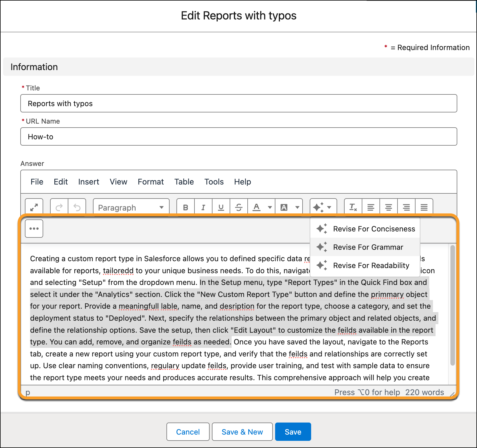Choose Revise For Conciseness
This screenshot has height=448, width=477.
pos(374,229)
